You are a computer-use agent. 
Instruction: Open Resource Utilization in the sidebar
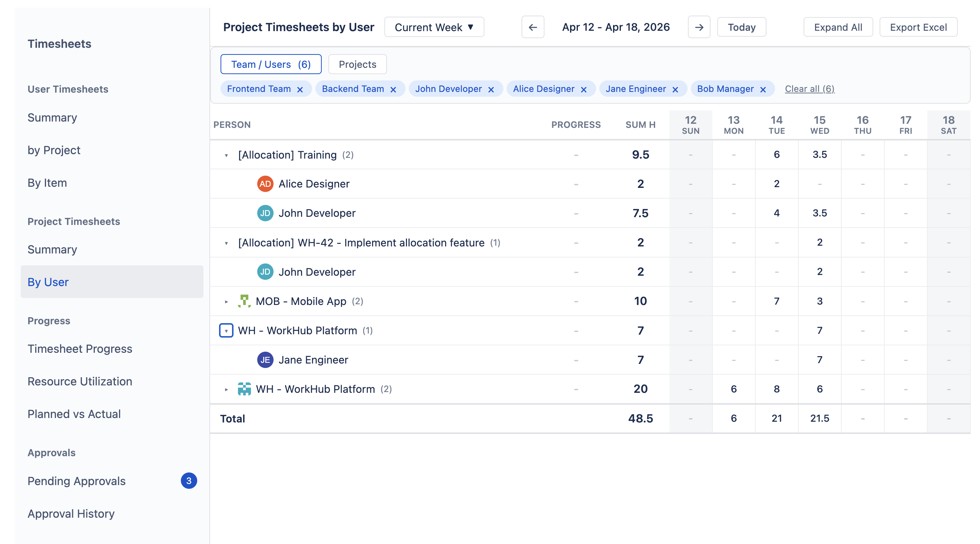pos(80,381)
